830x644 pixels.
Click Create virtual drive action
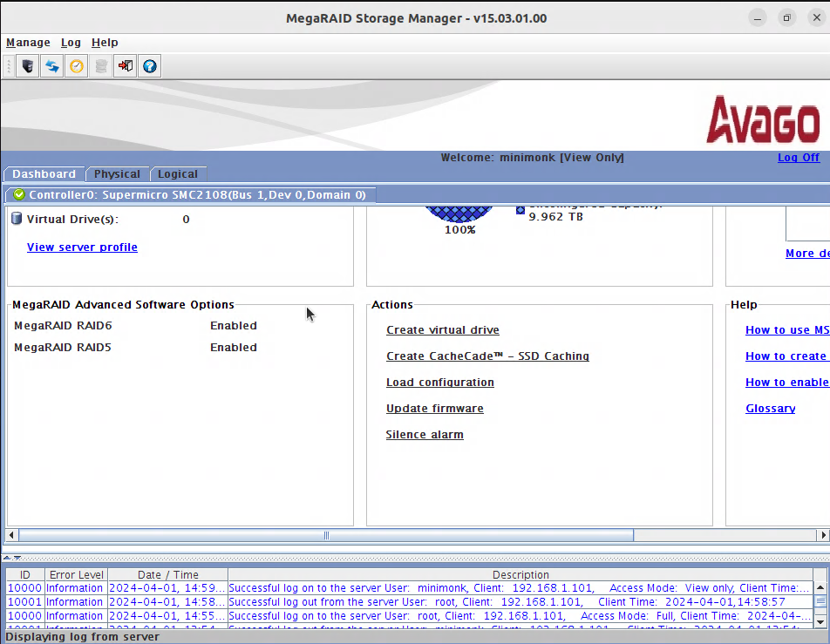(443, 329)
